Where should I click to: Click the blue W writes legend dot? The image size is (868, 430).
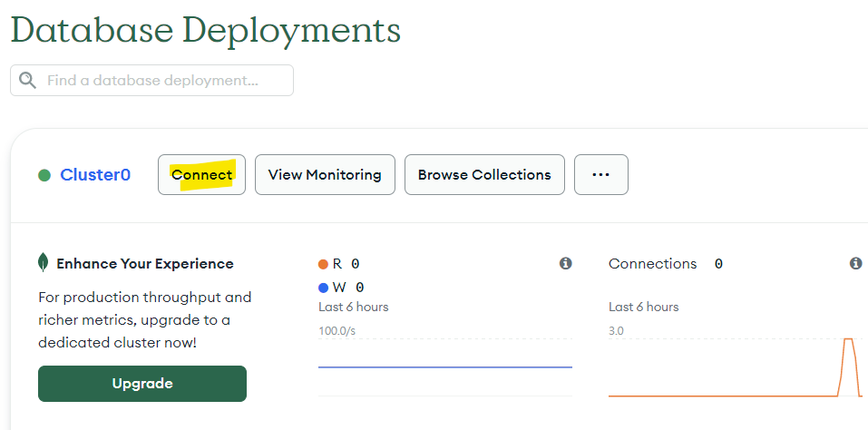pyautogui.click(x=323, y=288)
